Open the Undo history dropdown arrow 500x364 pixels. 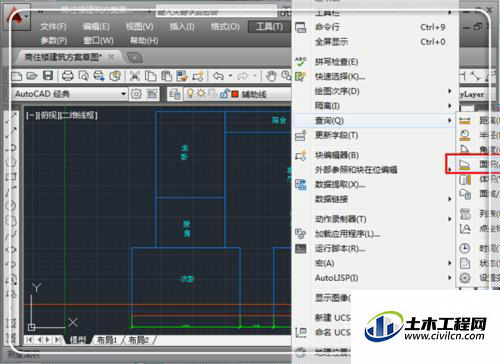point(230,76)
